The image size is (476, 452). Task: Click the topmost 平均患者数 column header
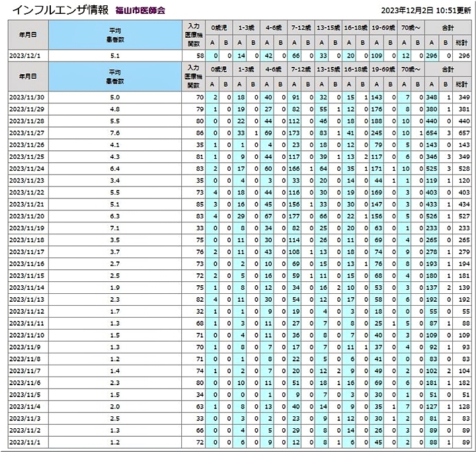(114, 35)
